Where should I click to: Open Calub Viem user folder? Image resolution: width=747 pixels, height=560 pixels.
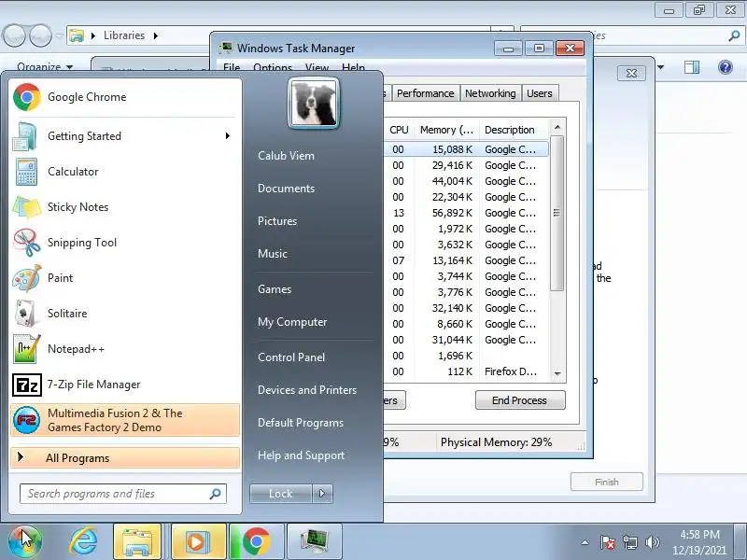pyautogui.click(x=286, y=156)
